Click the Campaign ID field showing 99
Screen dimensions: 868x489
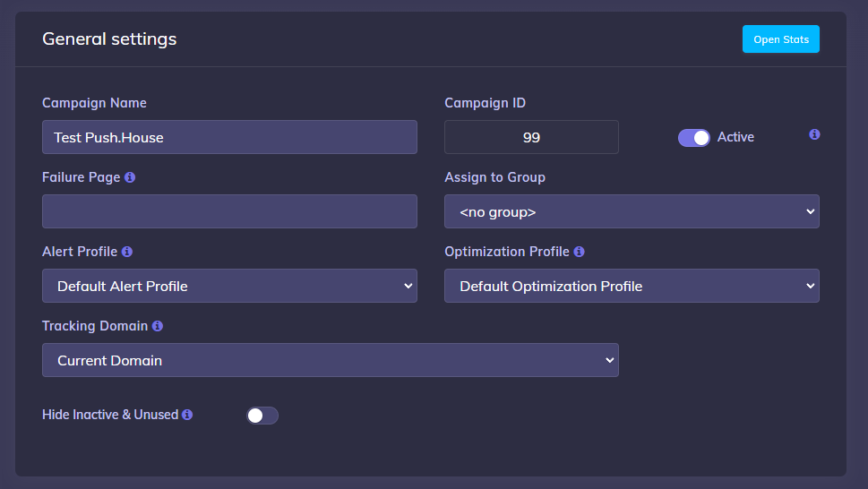point(531,138)
